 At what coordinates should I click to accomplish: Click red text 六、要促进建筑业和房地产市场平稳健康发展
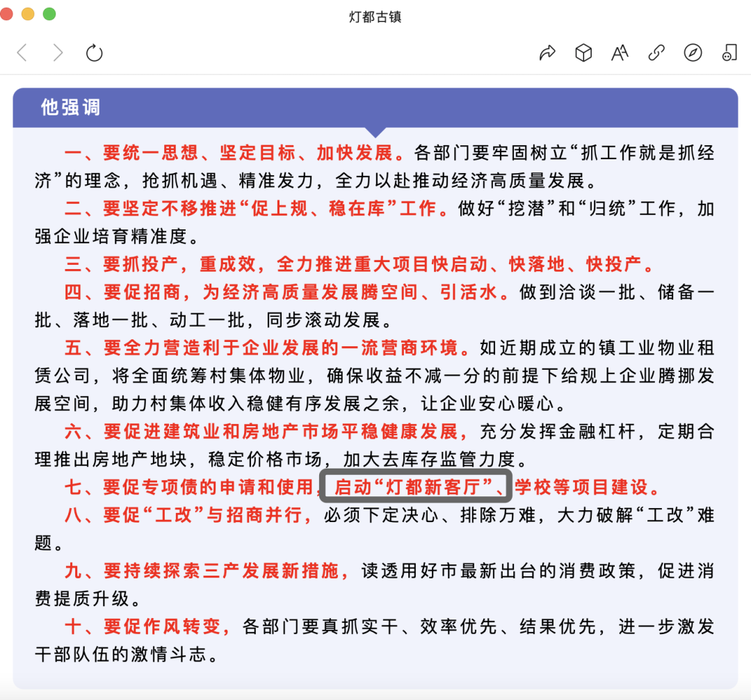[261, 431]
